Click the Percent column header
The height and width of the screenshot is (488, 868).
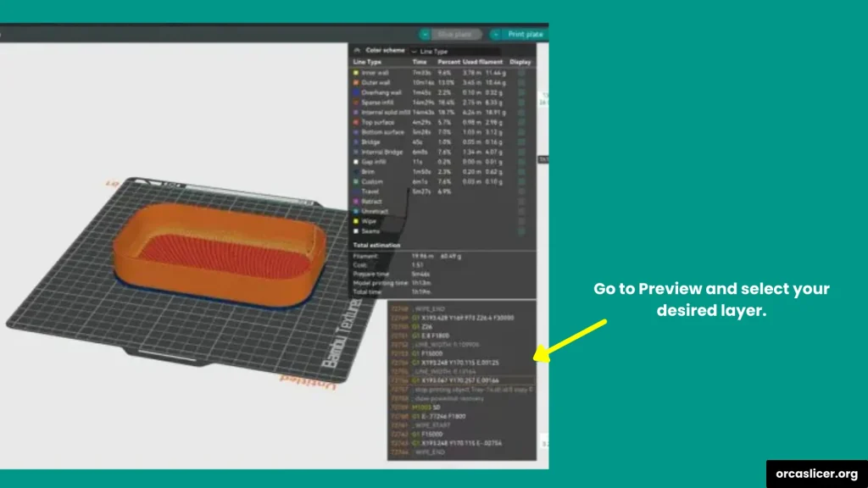[448, 62]
